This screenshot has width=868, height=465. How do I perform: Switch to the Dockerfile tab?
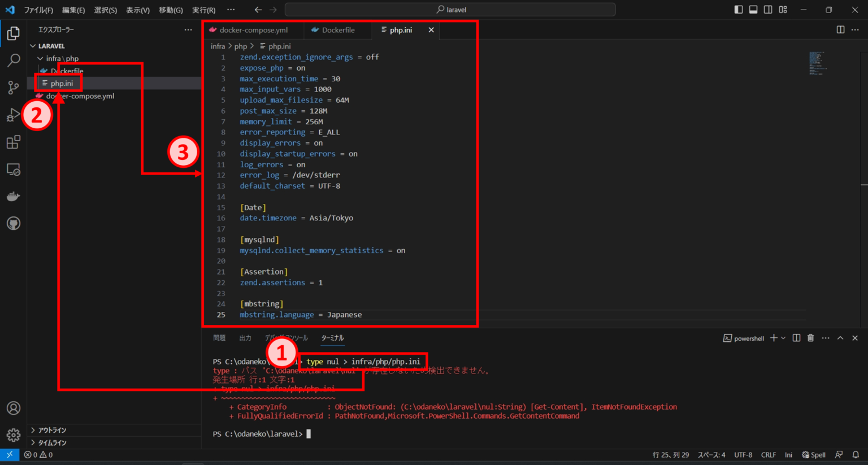pos(337,30)
